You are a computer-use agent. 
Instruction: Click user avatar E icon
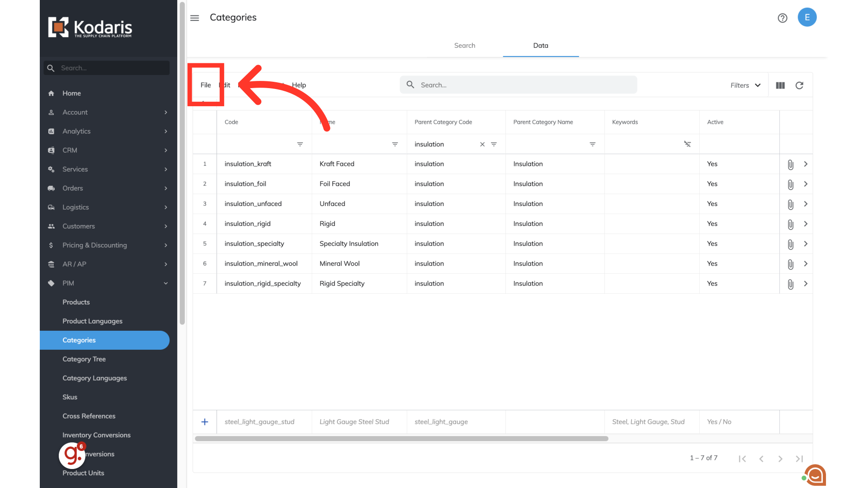coord(807,18)
